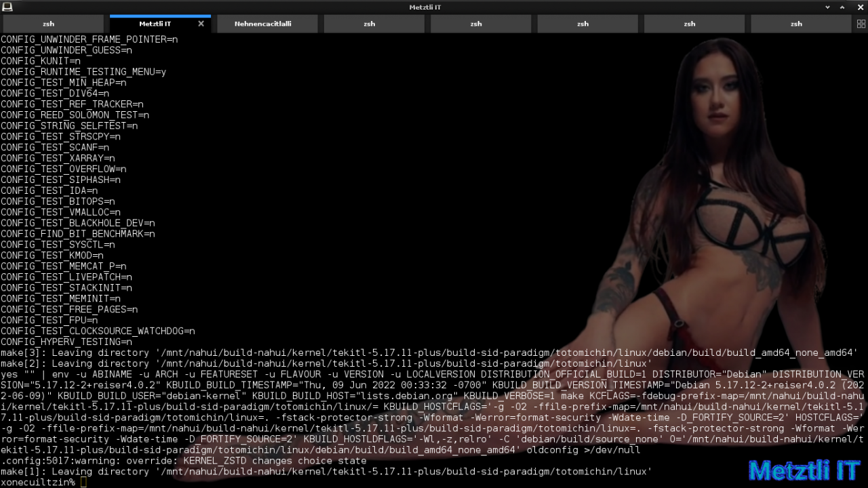Viewport: 868px width, 488px height.
Task: Click line CONFIG_UNWINDER_FRAME_POINTER=n
Action: pyautogui.click(x=89, y=39)
